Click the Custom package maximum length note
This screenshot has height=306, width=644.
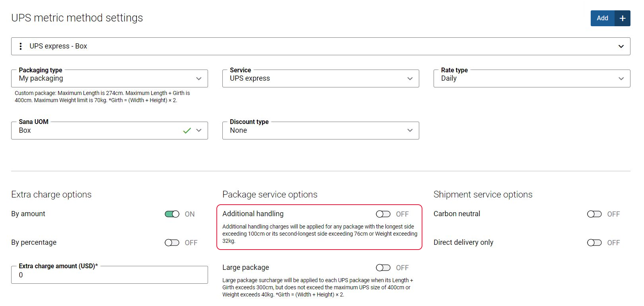102,97
